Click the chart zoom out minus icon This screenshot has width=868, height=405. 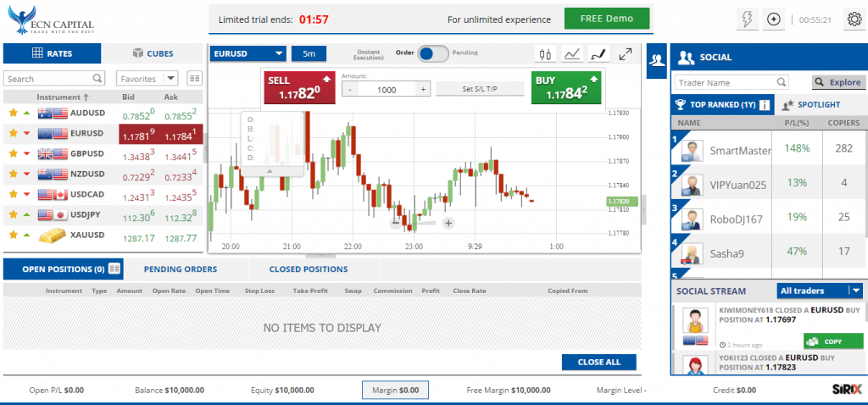click(395, 223)
